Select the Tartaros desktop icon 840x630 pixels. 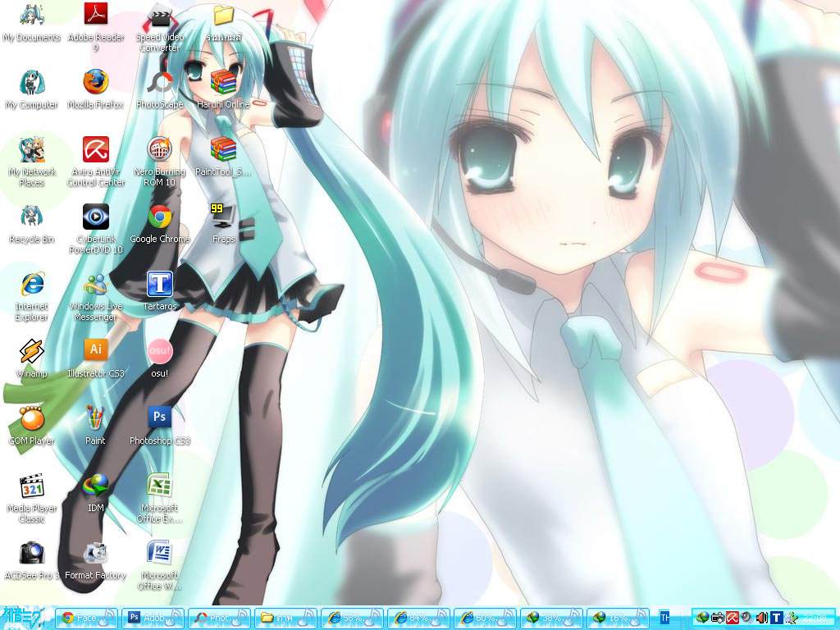(x=160, y=291)
